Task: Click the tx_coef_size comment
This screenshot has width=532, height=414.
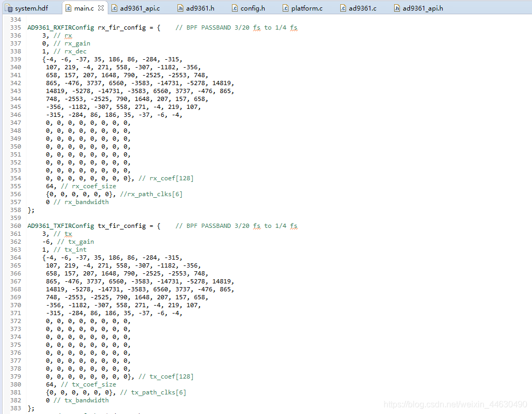Action: (89, 384)
